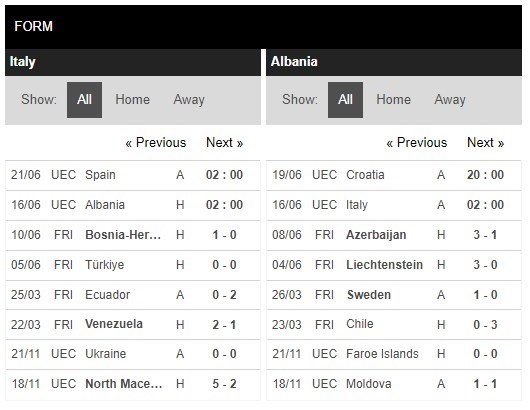Screen dimensions: 530x410
Task: Select the Faroe Islands match row
Action: (x=394, y=354)
